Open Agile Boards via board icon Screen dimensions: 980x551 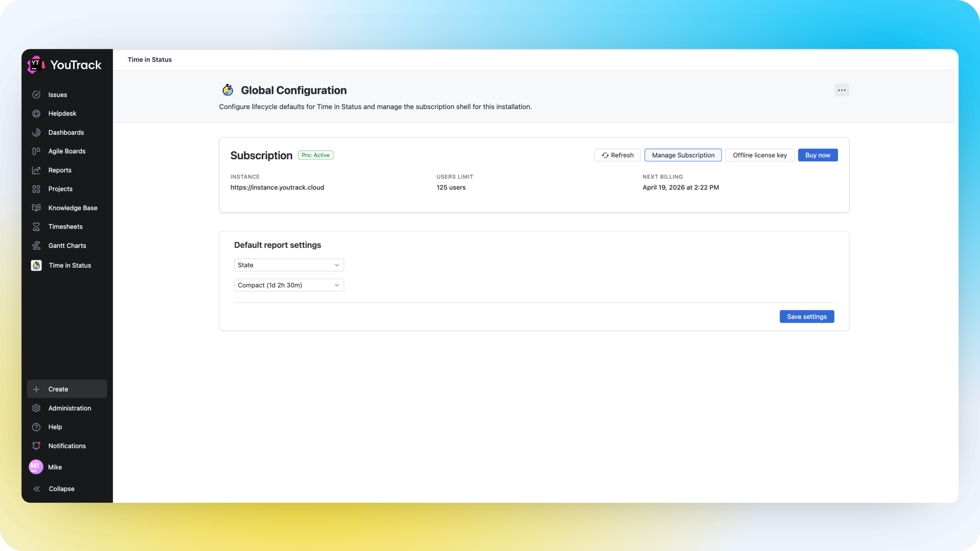pos(36,151)
